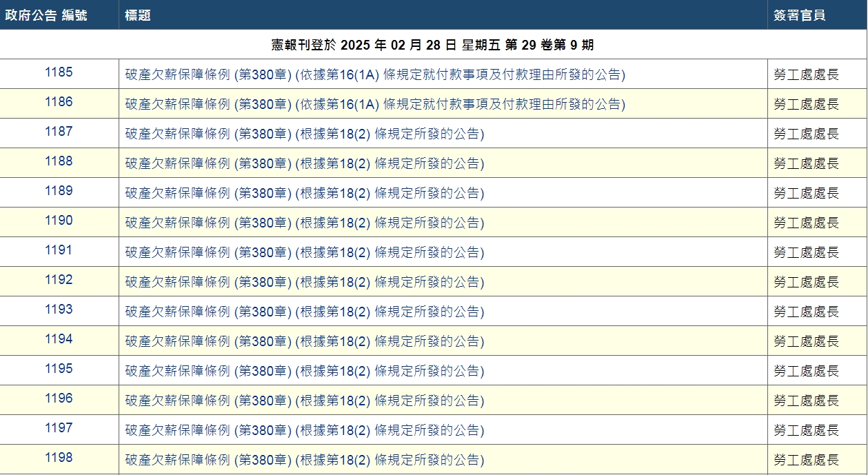Click the 破產欠薪保障條例 title in row 1194
868x475 pixels.
click(303, 341)
